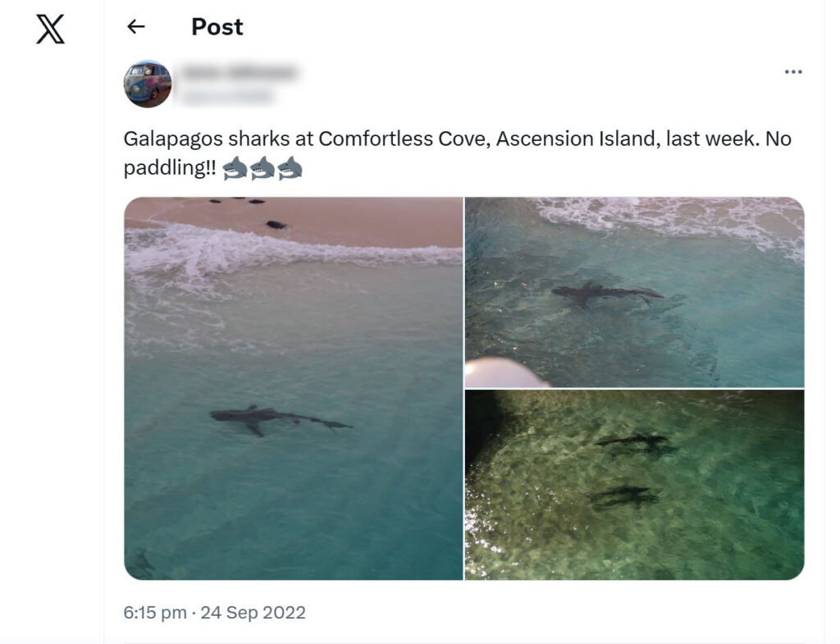Open the author's VW van profile picture
Viewport: 840px width, 644px height.
(148, 84)
